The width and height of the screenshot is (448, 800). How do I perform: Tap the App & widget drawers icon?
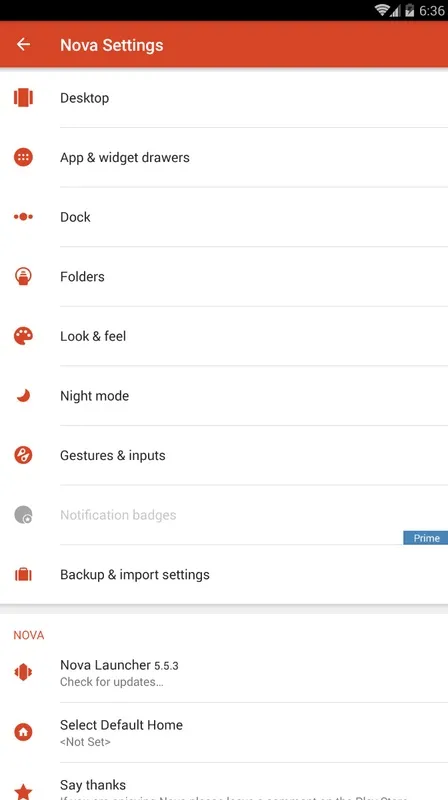point(23,157)
